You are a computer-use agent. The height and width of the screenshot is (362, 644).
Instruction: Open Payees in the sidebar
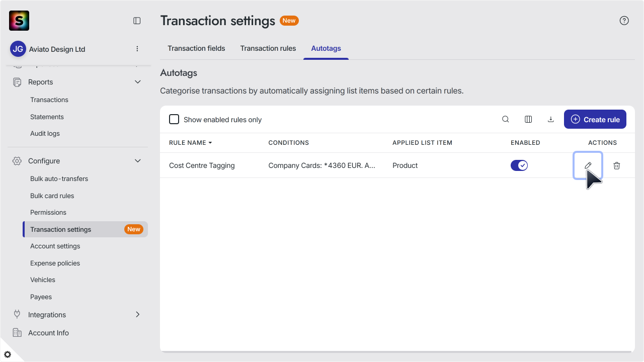tap(41, 297)
